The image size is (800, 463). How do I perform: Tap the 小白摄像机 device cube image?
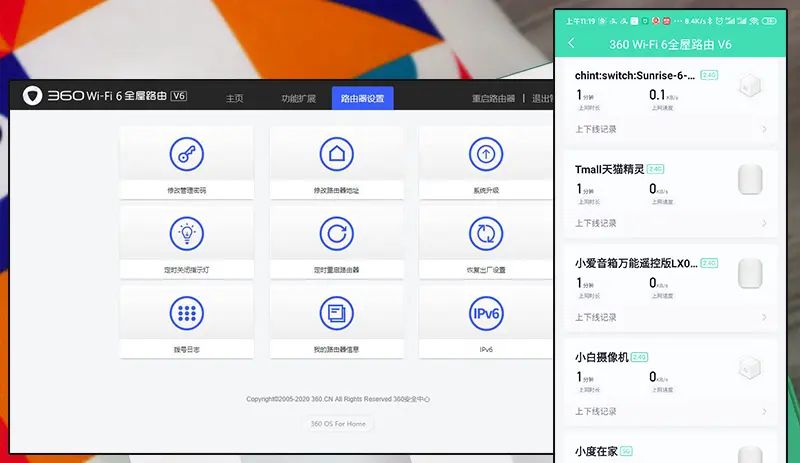coord(750,368)
